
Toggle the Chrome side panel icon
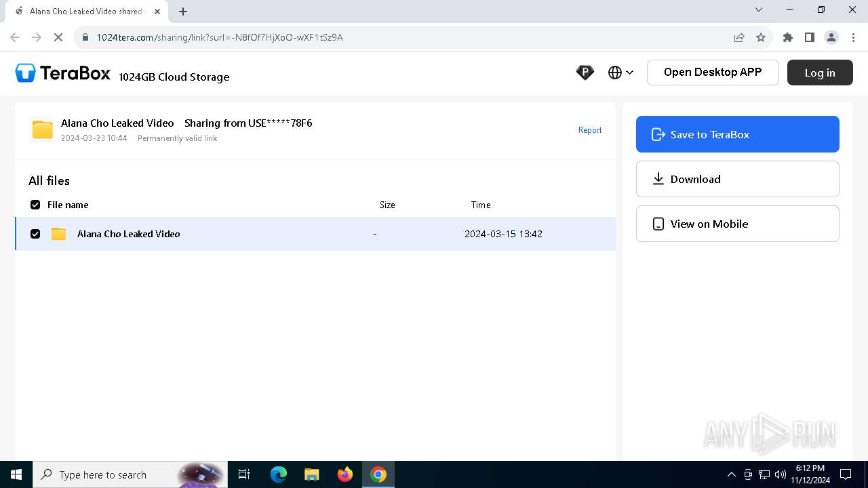coord(810,37)
